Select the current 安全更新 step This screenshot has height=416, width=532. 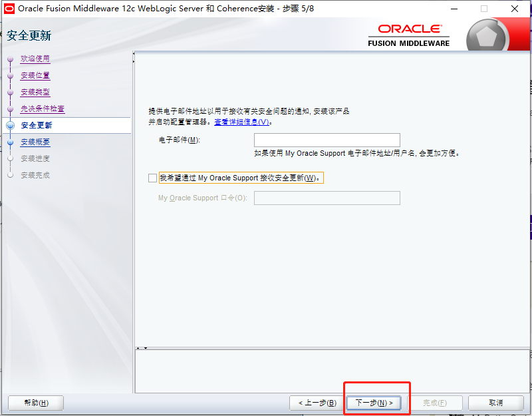tap(37, 125)
